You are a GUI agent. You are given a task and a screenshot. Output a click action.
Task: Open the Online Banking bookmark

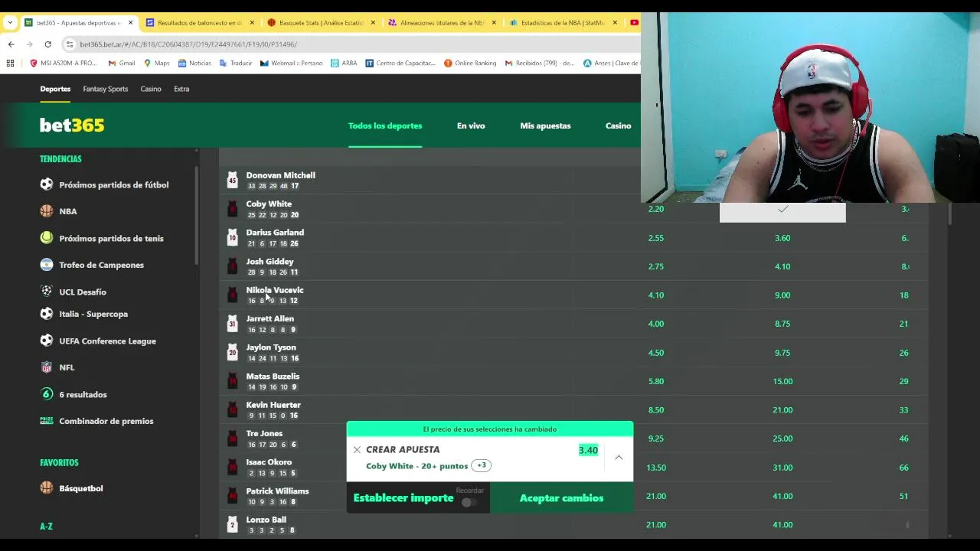[470, 64]
